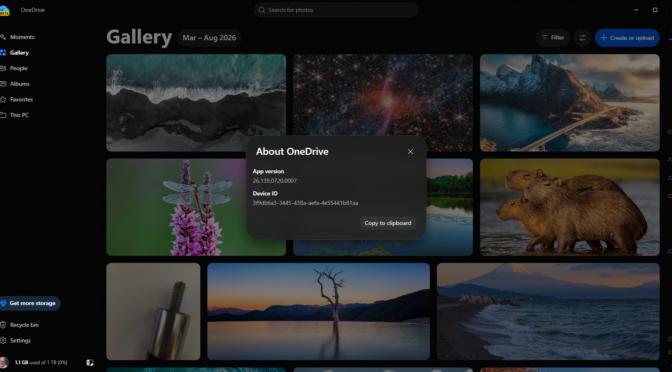Click the search magnifier icon
Viewport: 672px width, 372px height.
(x=261, y=10)
